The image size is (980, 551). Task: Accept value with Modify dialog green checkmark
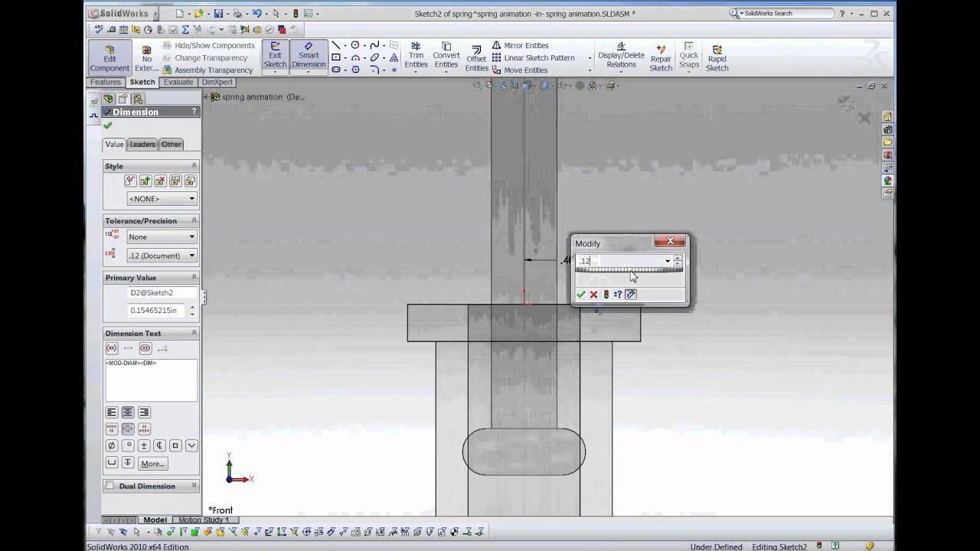coord(581,295)
